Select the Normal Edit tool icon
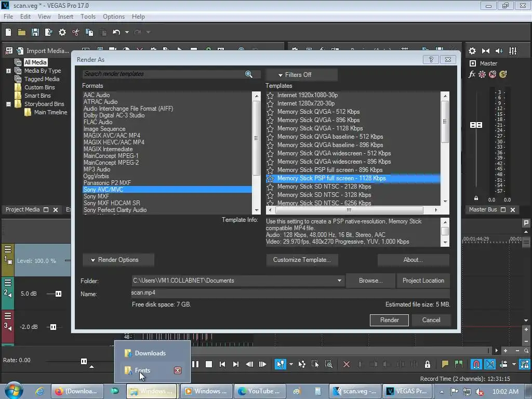The width and height of the screenshot is (532, 399). coord(280,364)
